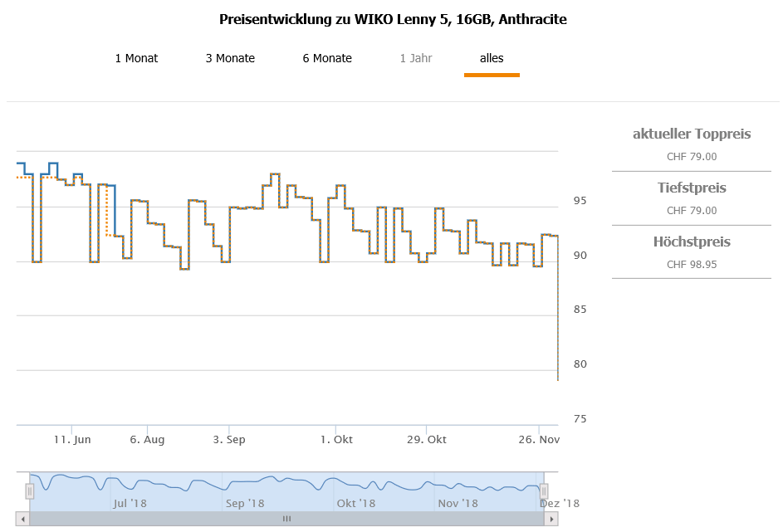Select the alles range tab
Viewport: 783px width, 532px height.
[x=492, y=58]
